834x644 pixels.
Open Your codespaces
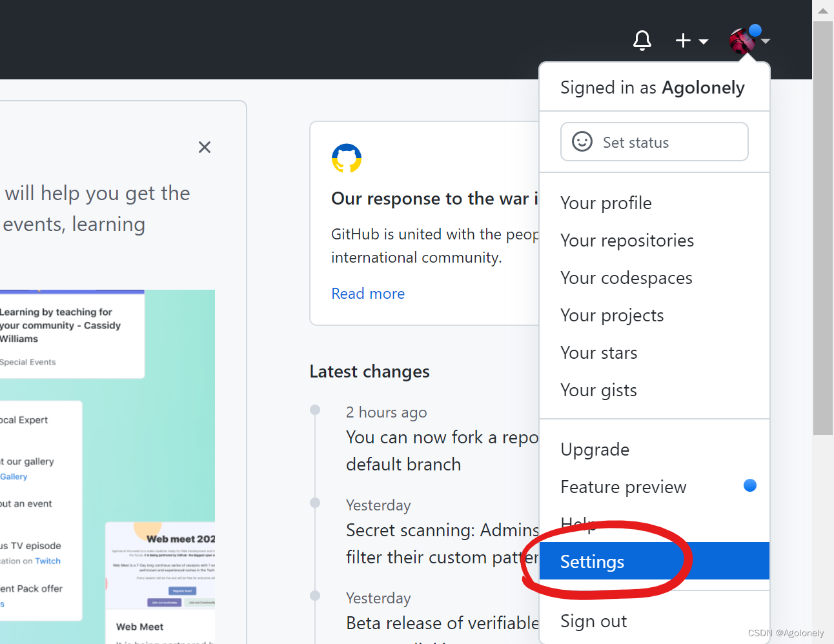pyautogui.click(x=655, y=278)
